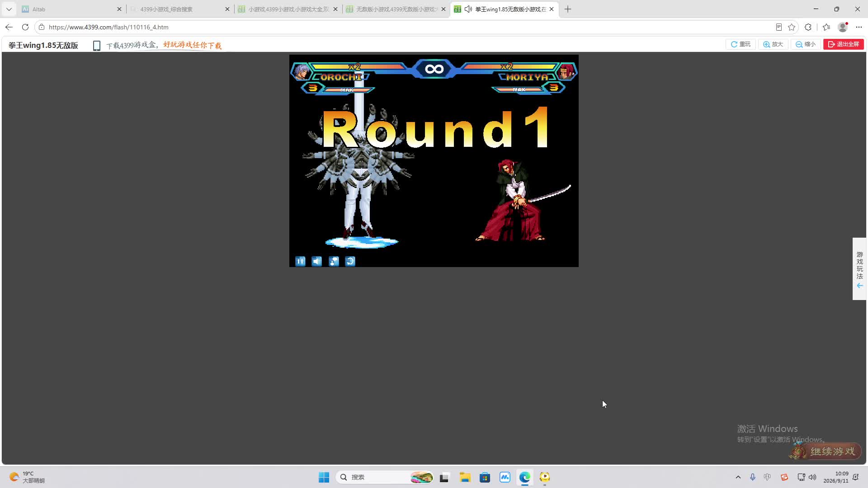Close the Aitab tab
Image resolution: width=868 pixels, height=488 pixels.
click(x=119, y=9)
